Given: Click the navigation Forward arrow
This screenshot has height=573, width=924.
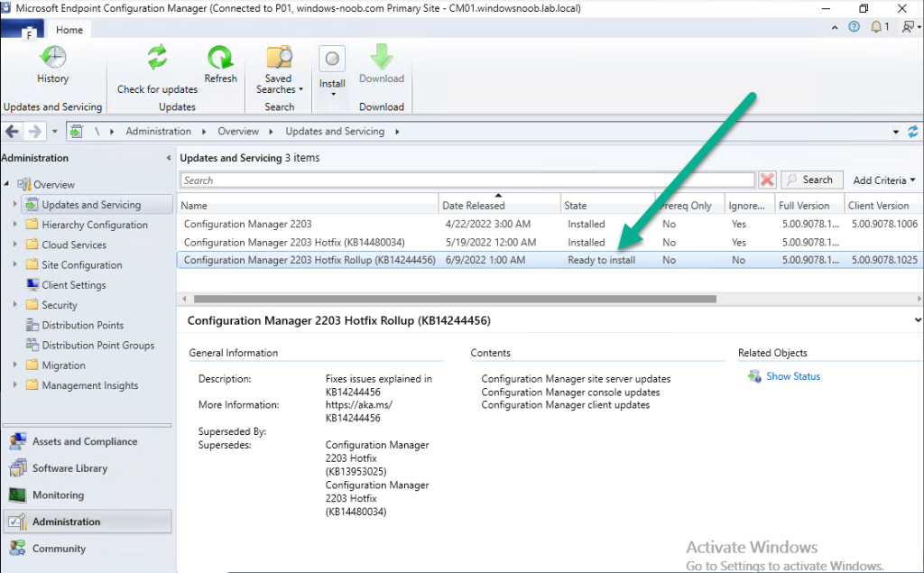Looking at the screenshot, I should [x=35, y=132].
